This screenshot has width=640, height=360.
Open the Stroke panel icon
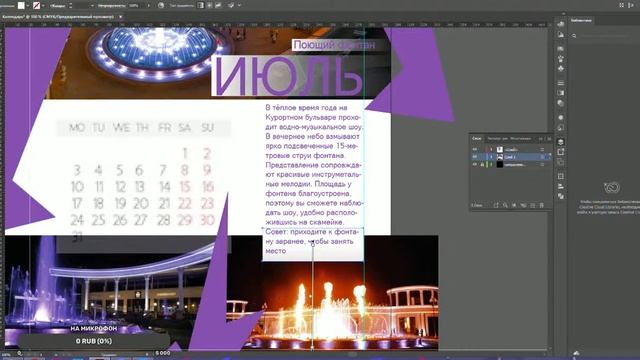tap(561, 83)
